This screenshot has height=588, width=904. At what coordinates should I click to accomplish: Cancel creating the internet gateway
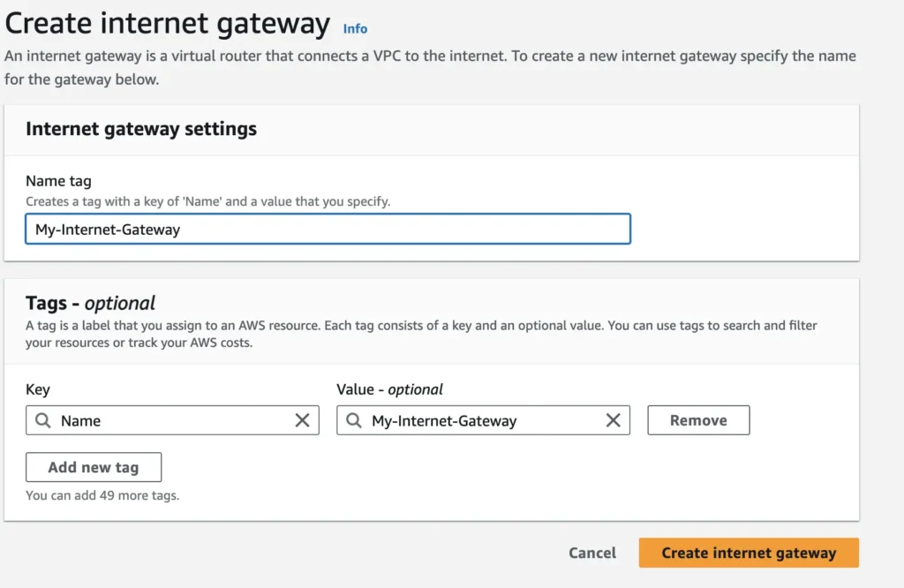[592, 553]
